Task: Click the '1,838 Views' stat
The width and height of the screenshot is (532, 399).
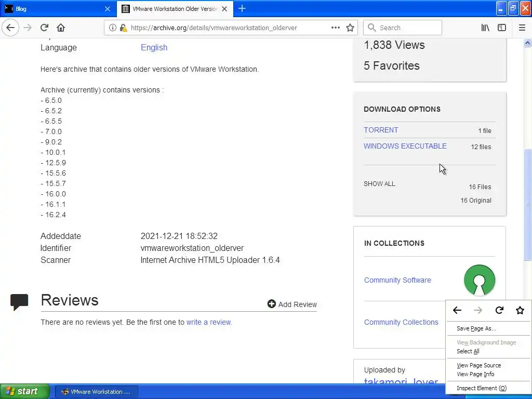Action: pos(394,45)
